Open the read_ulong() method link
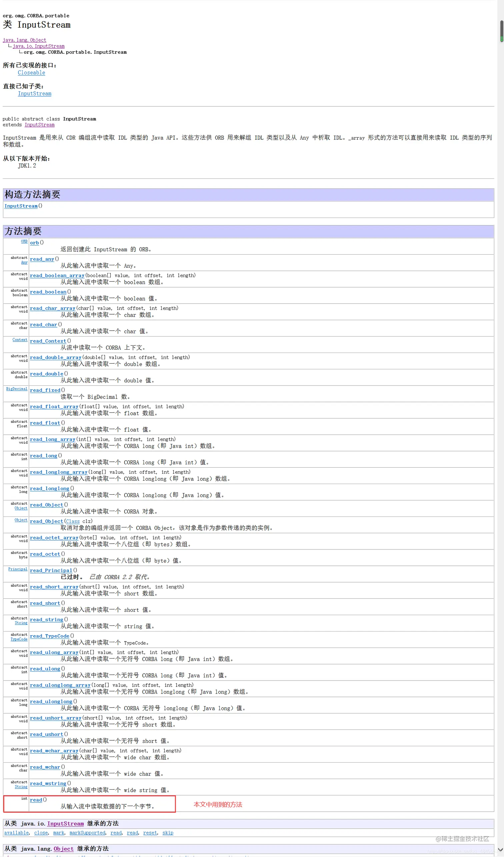 [x=45, y=669]
